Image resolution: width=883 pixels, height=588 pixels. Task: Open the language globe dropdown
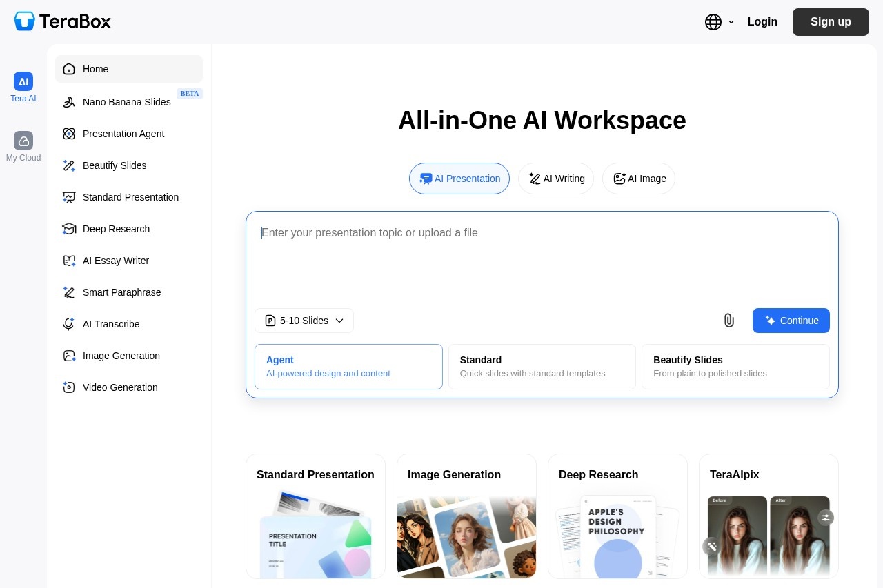click(720, 22)
